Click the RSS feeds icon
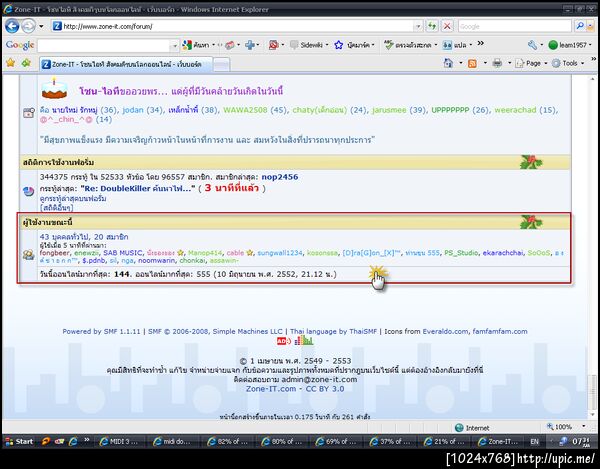 (473, 64)
